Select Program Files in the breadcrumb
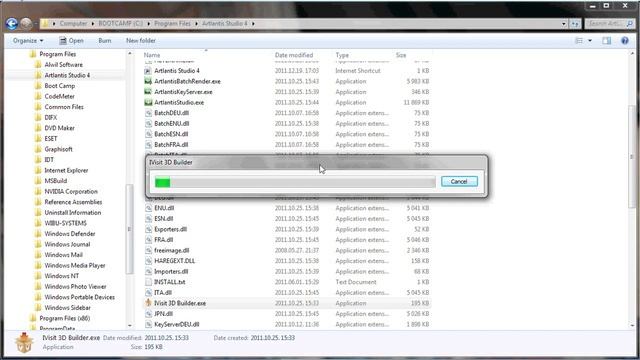This screenshot has width=640, height=360. [x=172, y=24]
